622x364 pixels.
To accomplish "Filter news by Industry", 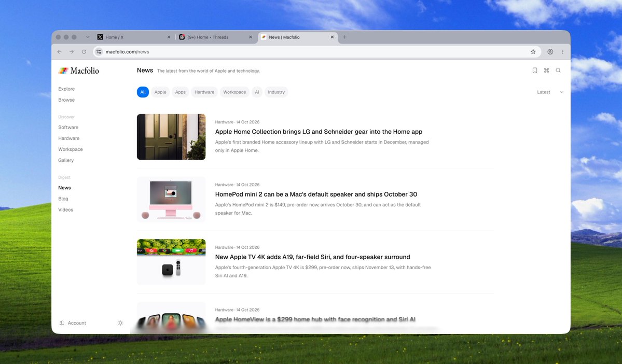I will pyautogui.click(x=276, y=92).
